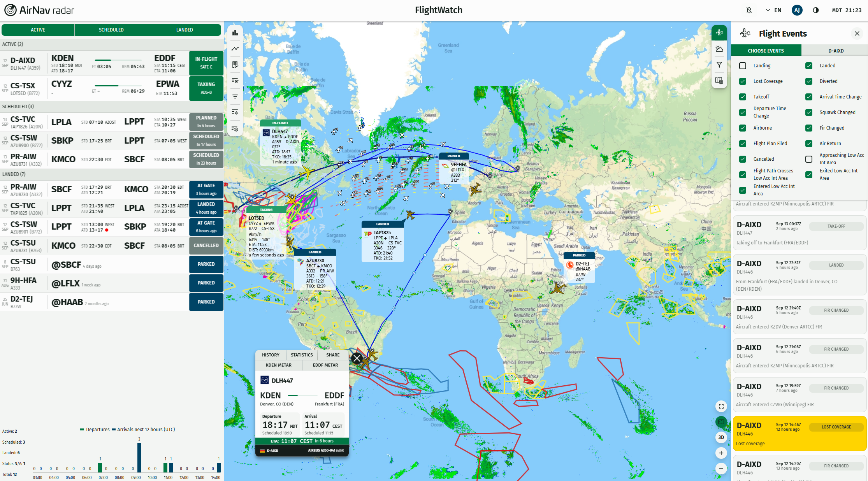Image resolution: width=868 pixels, height=481 pixels.
Task: Open the map funnel filter icon
Action: [719, 65]
